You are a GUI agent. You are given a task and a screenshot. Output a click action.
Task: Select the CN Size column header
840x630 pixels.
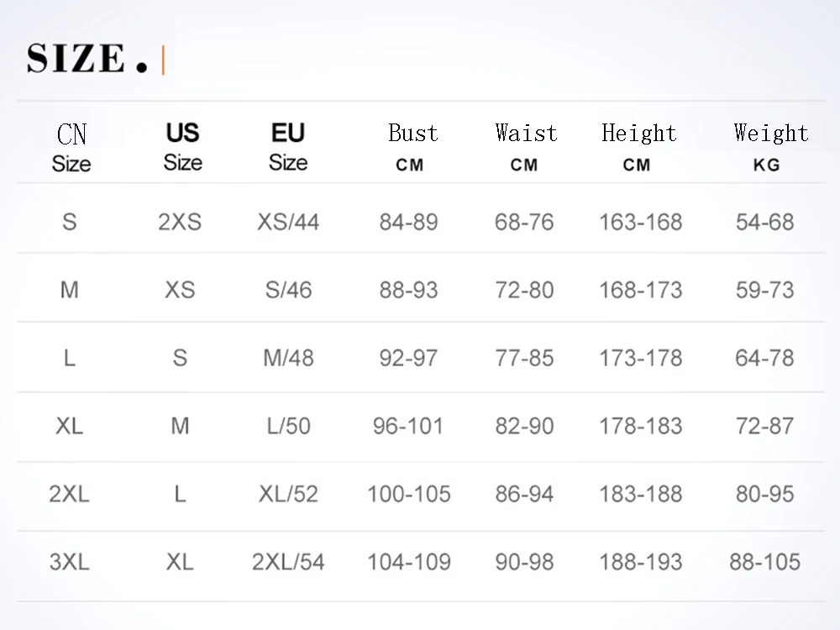[71, 147]
